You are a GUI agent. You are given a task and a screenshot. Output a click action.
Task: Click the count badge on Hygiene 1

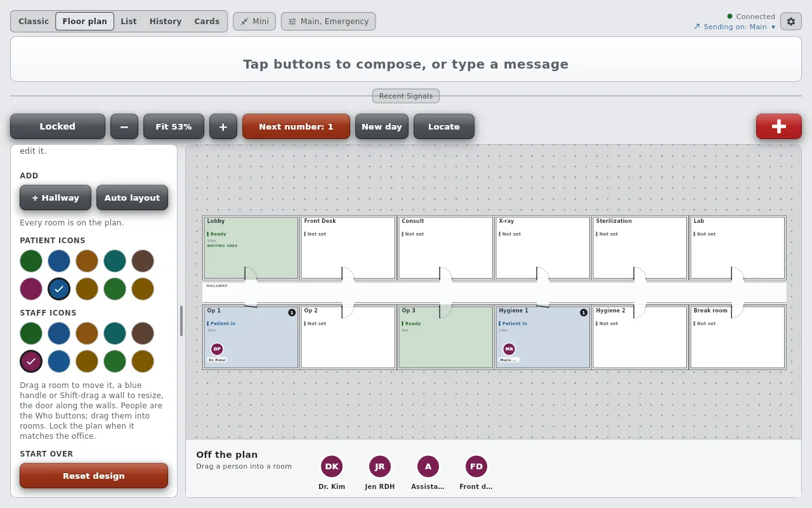[x=584, y=312]
